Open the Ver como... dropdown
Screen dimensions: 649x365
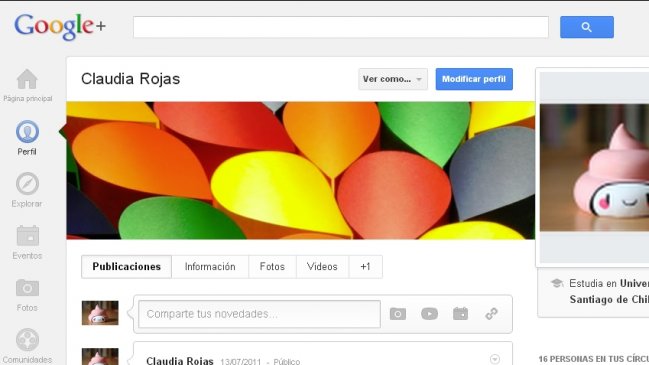pos(393,79)
